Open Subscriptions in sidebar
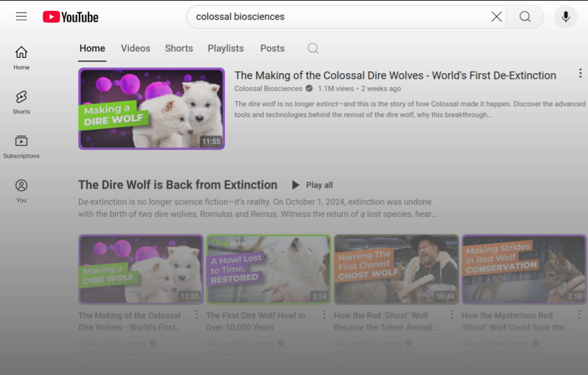The height and width of the screenshot is (375, 588). click(x=22, y=146)
